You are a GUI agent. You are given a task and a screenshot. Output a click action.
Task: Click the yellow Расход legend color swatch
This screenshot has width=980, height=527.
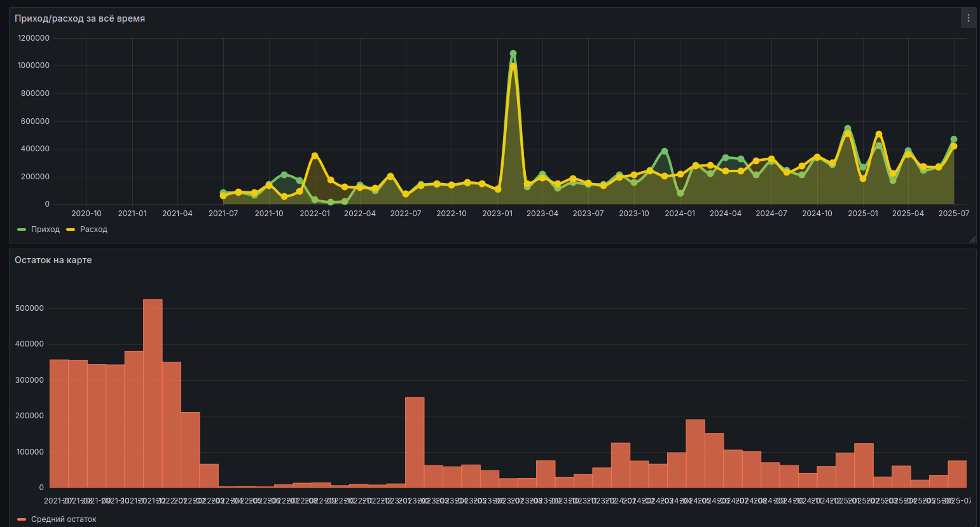pos(71,229)
